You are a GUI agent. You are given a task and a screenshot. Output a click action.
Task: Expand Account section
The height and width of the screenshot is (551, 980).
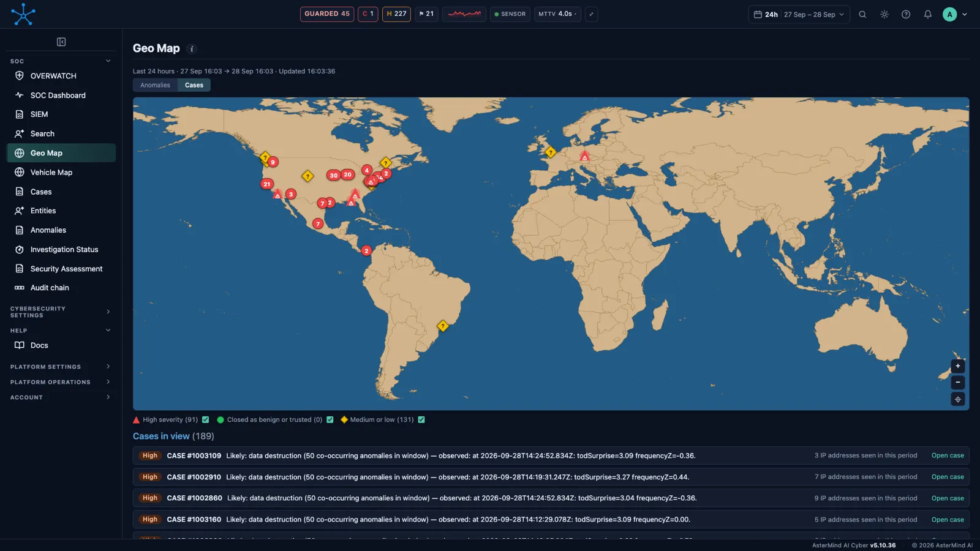tap(108, 397)
